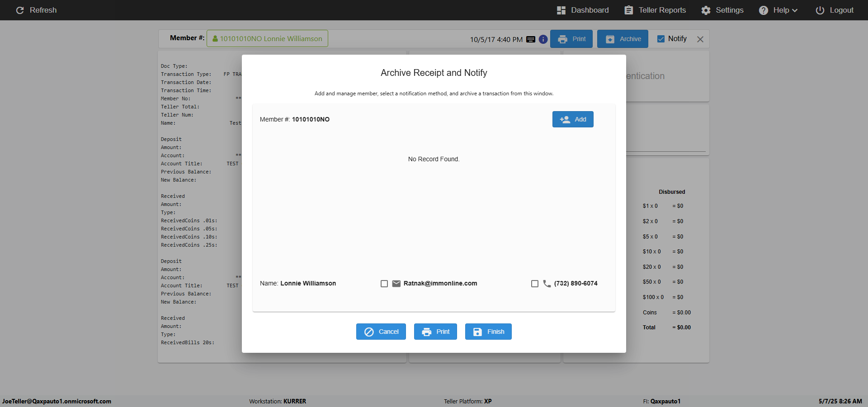This screenshot has height=407, width=868.
Task: Click the 10/5/17 4:40 PM timestamp
Action: 496,39
